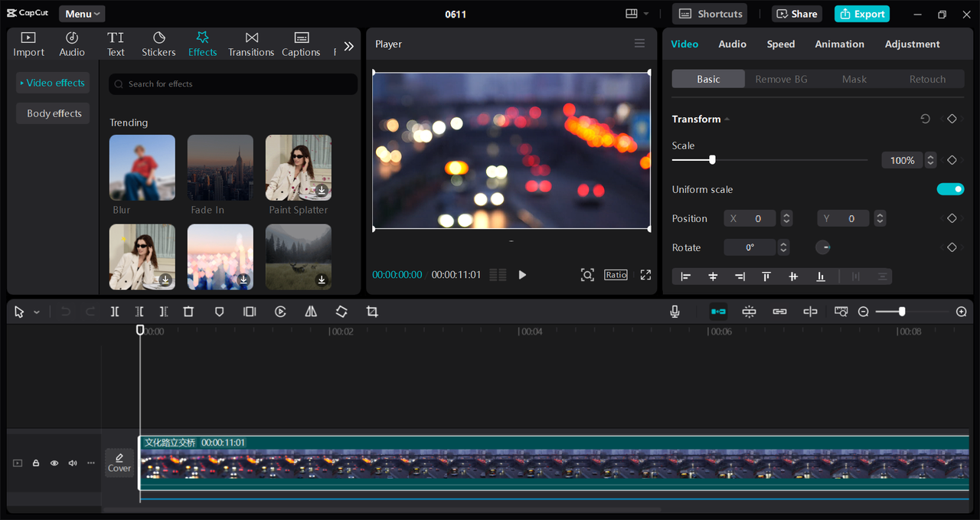The width and height of the screenshot is (980, 520).
Task: Select the Body effects category
Action: point(53,113)
